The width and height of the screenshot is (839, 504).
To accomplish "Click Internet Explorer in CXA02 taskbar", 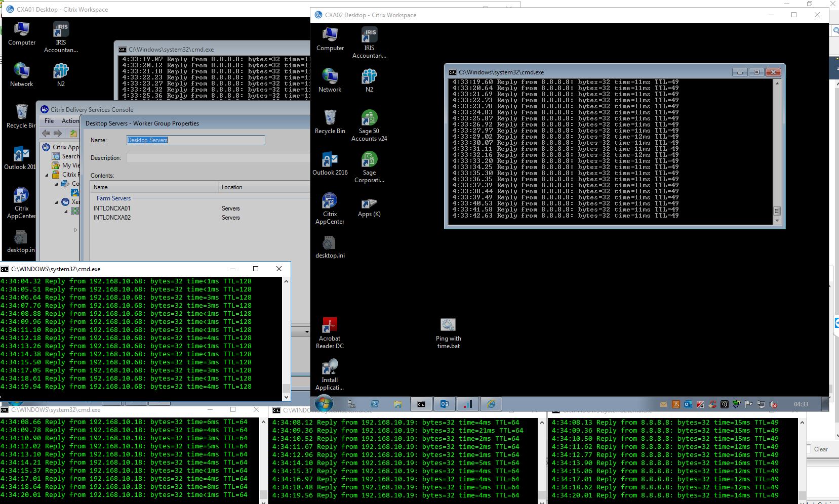I will click(491, 404).
